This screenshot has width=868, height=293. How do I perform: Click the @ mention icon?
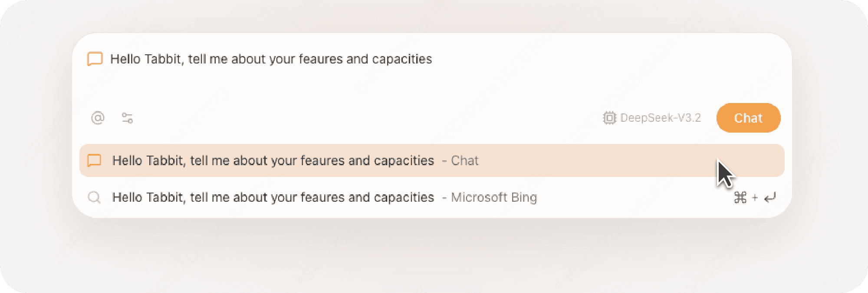(x=98, y=118)
